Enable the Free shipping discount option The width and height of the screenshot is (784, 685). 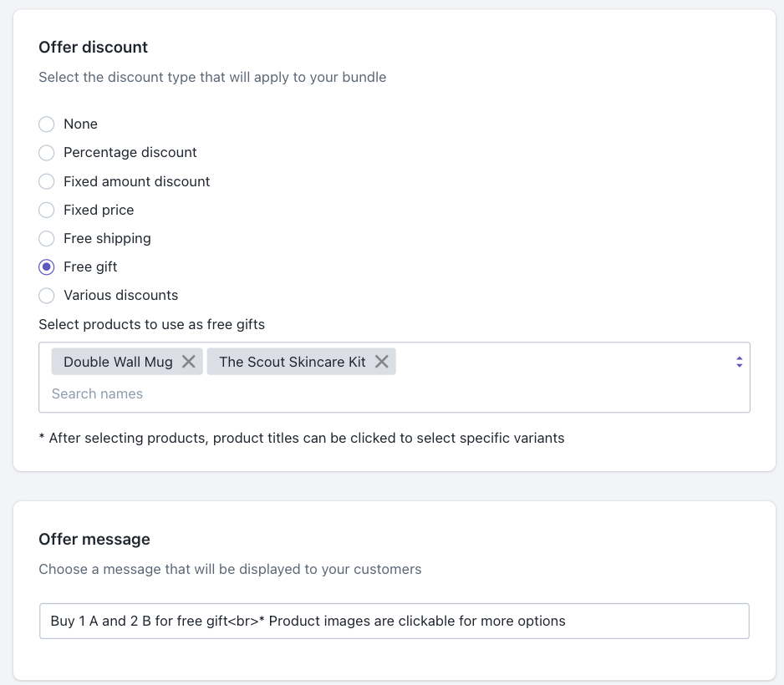pyautogui.click(x=47, y=239)
